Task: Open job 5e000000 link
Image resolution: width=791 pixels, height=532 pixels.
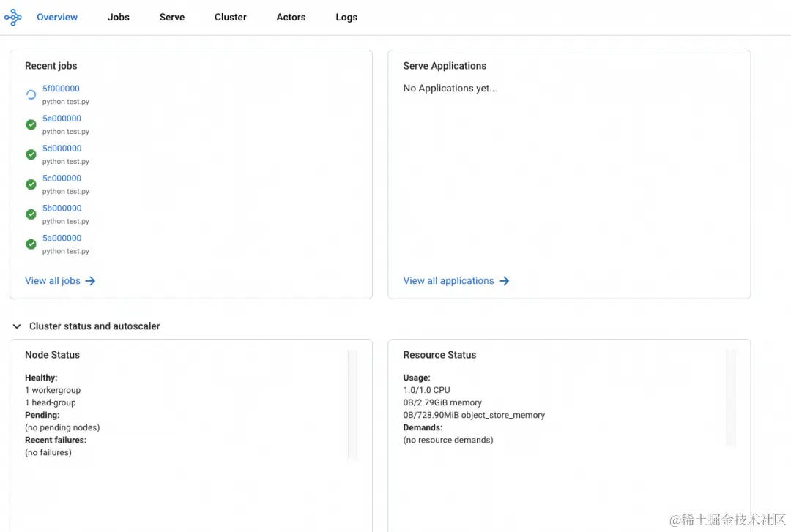Action: 62,119
